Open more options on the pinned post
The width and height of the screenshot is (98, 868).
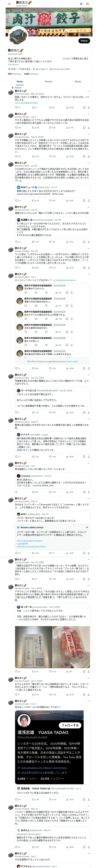pyautogui.click(x=89, y=91)
